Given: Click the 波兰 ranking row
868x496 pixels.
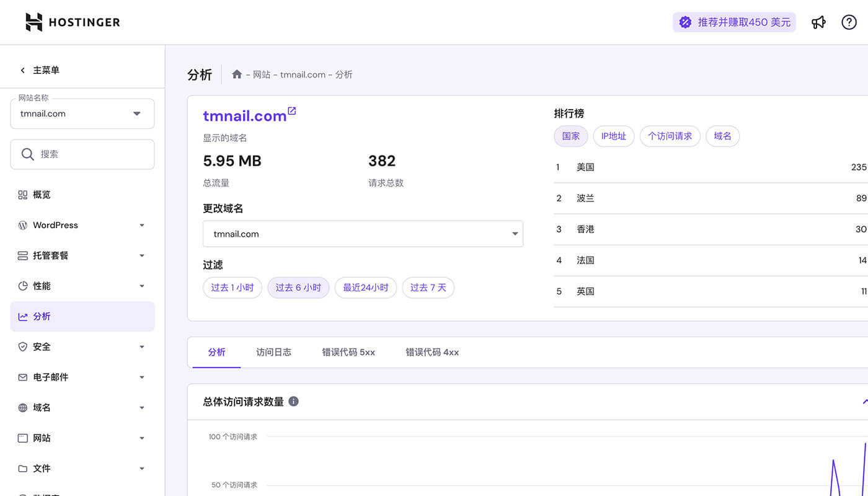Looking at the screenshot, I should (x=711, y=198).
